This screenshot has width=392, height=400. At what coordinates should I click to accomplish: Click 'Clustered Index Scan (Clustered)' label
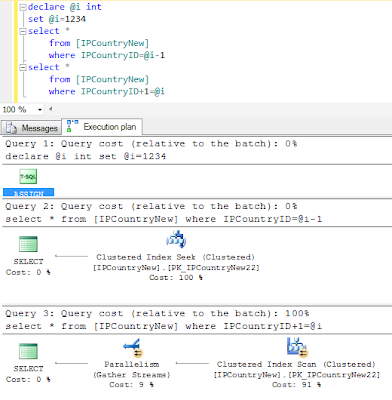click(296, 364)
